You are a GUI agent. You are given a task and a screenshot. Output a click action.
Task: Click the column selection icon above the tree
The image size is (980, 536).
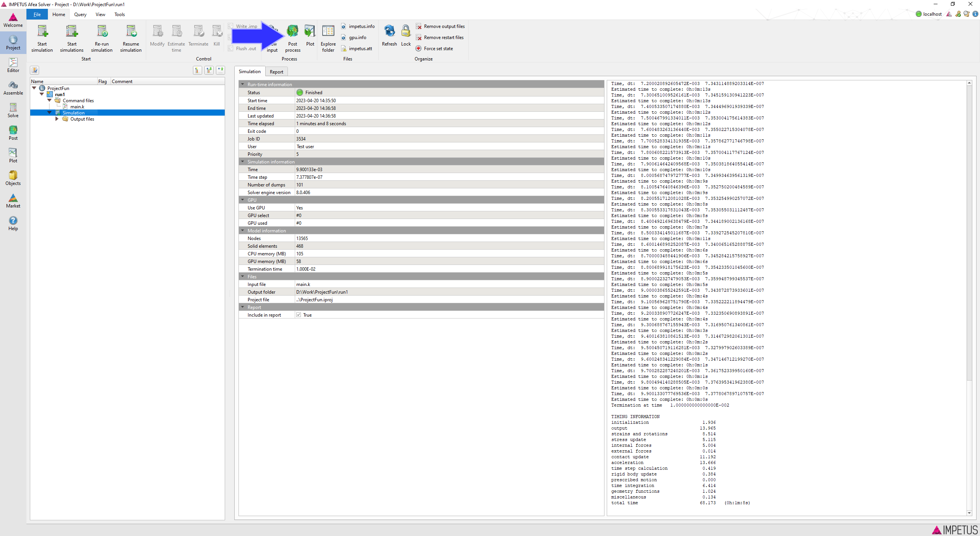[34, 70]
